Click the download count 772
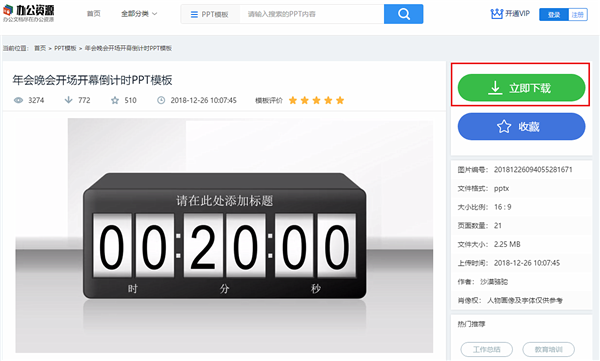 pyautogui.click(x=84, y=100)
